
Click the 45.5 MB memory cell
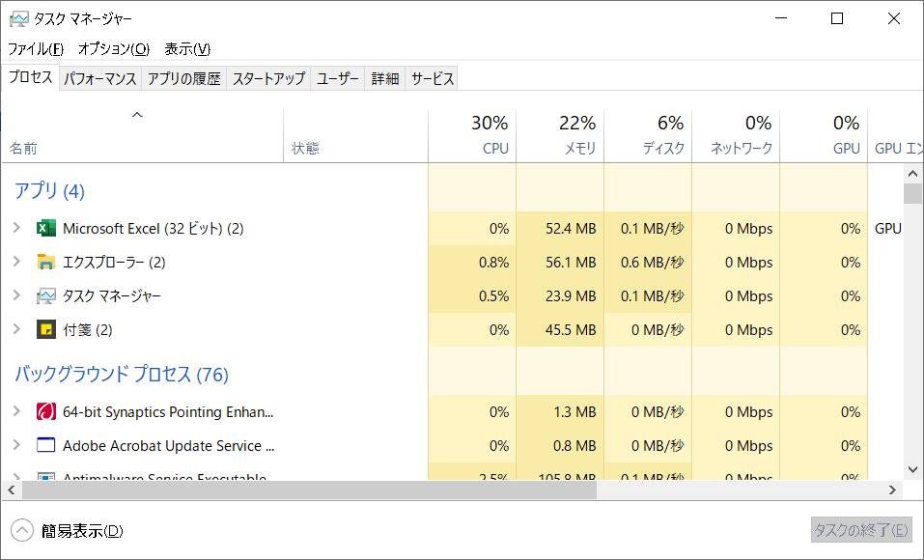click(560, 329)
